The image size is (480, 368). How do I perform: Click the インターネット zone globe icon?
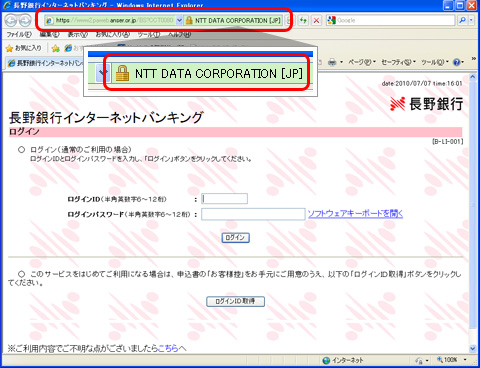(x=326, y=360)
